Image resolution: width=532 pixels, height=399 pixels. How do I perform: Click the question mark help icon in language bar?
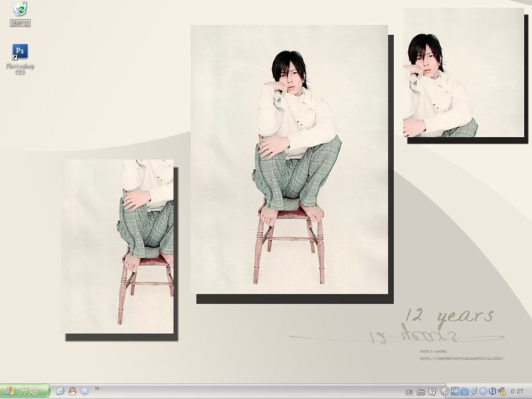432,392
